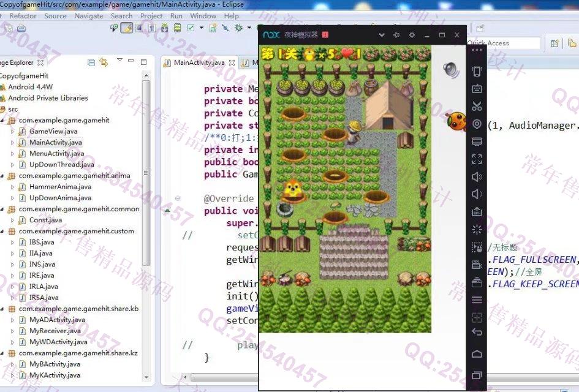Click the Android lint green checkmark icon
The width and height of the screenshot is (579, 392).
(191, 28)
